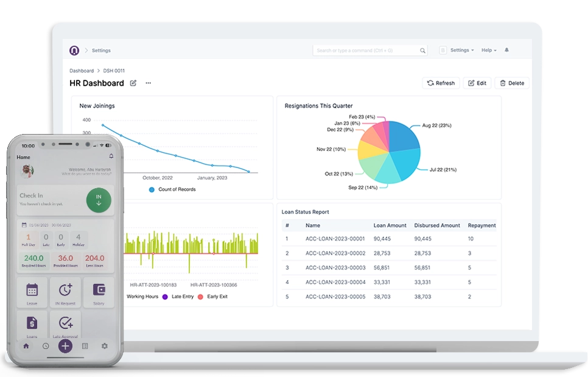Tap the Half Day count tile
Image resolution: width=588 pixels, height=377 pixels.
28,239
